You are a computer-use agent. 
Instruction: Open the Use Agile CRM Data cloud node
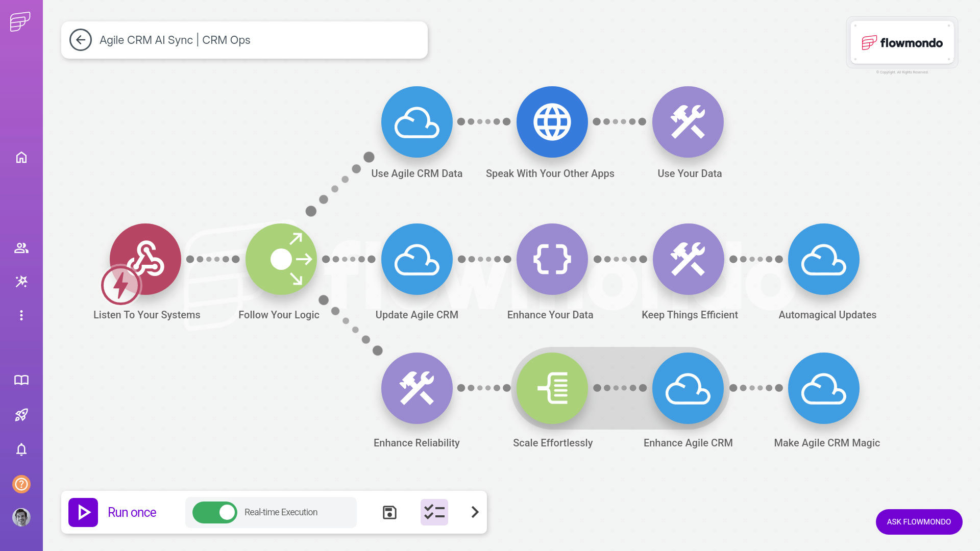click(416, 121)
